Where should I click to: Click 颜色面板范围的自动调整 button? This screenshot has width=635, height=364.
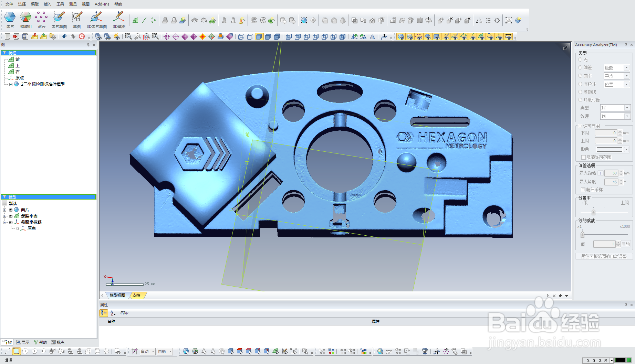tap(604, 256)
